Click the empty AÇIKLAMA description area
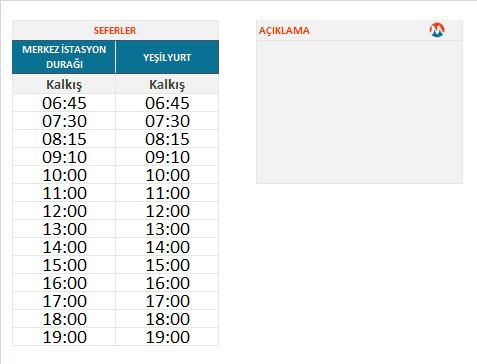The image size is (477, 364). tap(359, 112)
